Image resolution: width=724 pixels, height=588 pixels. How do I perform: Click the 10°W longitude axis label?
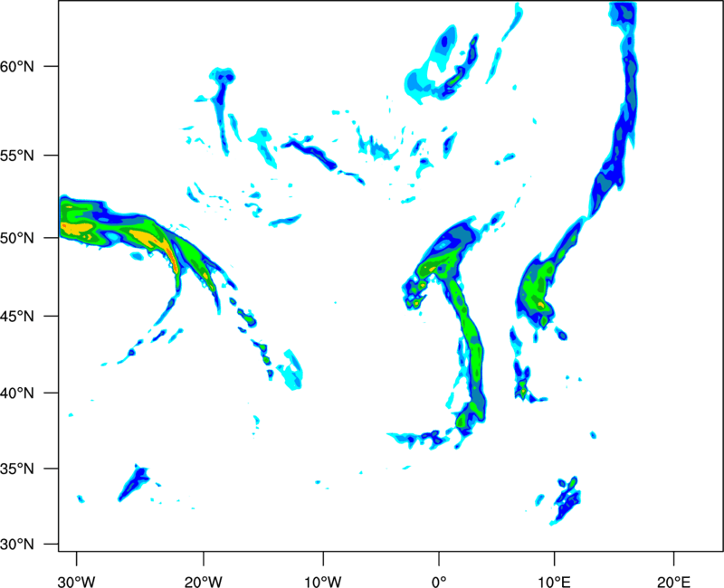click(323, 582)
